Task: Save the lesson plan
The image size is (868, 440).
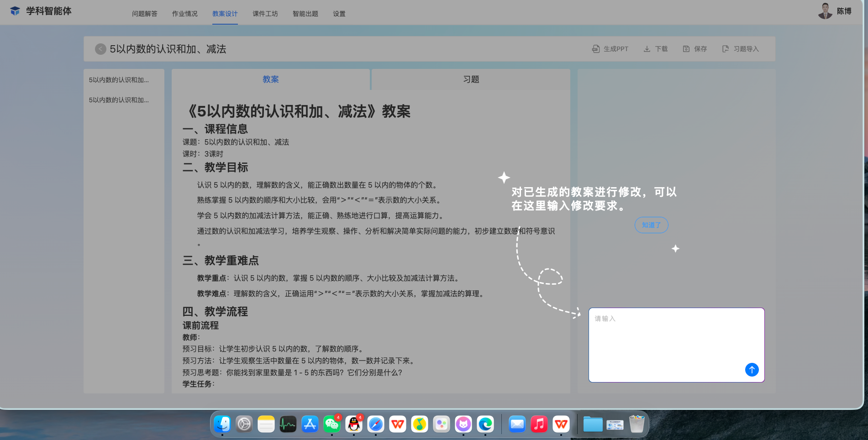Action: 694,49
